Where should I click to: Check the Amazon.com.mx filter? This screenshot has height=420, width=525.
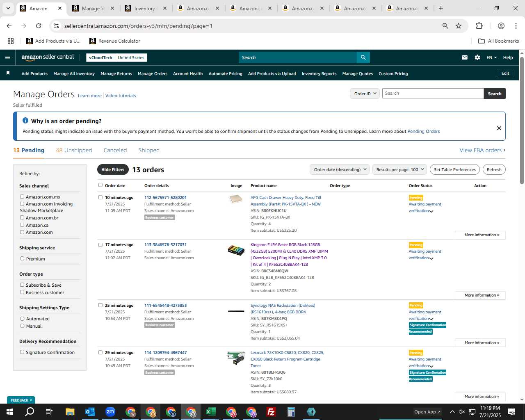[x=22, y=197]
